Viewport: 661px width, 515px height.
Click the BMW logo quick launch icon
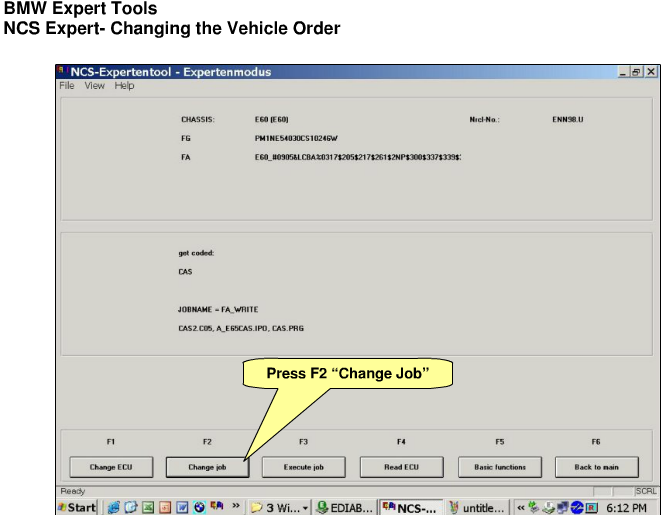point(199,507)
